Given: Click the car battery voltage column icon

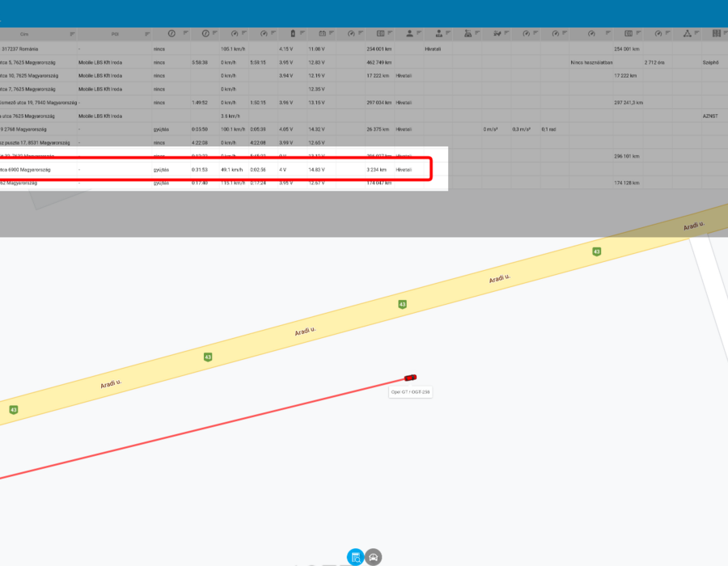Looking at the screenshot, I should (x=322, y=33).
